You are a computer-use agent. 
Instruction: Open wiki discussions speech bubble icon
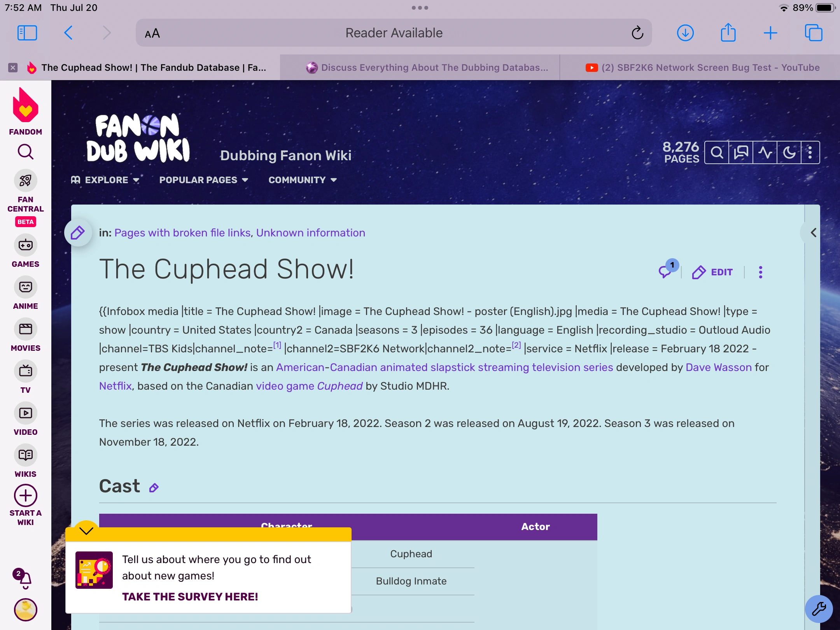741,152
